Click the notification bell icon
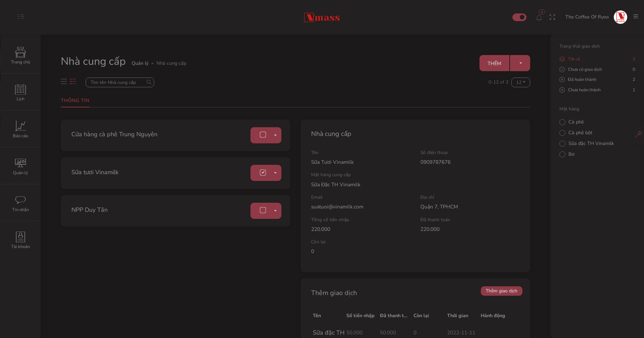This screenshot has width=644, height=338. (x=539, y=17)
